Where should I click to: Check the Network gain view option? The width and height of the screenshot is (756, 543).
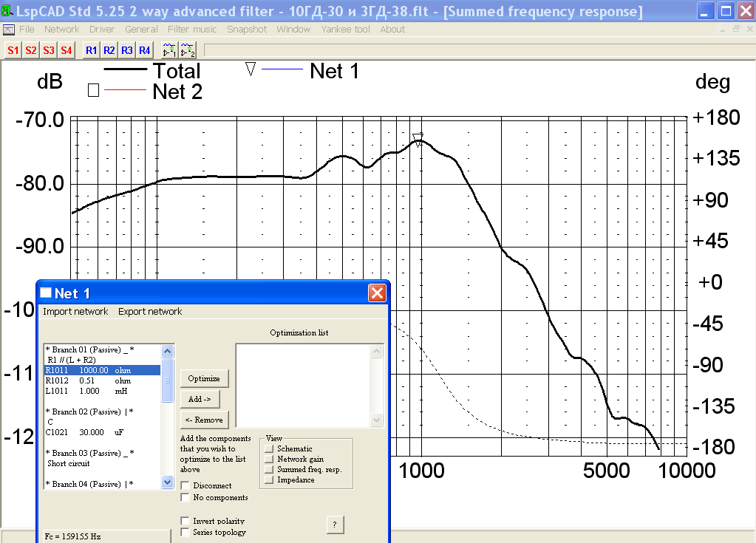click(x=269, y=460)
